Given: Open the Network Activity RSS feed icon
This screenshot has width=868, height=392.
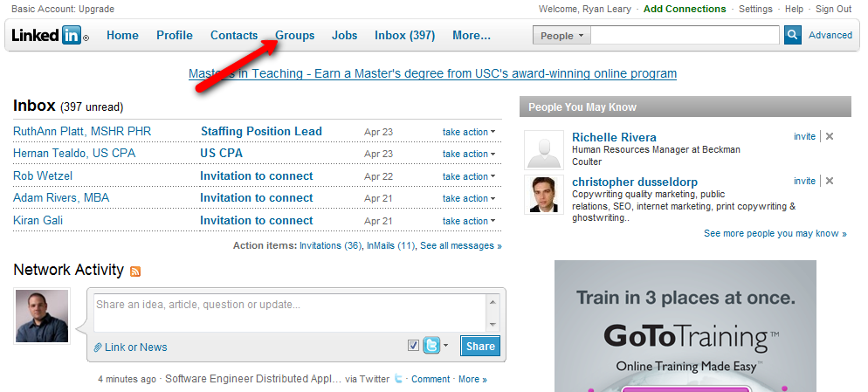Looking at the screenshot, I should tap(135, 272).
